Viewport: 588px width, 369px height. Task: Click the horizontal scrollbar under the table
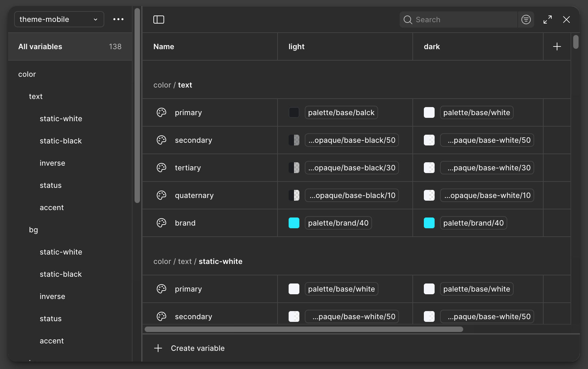303,329
